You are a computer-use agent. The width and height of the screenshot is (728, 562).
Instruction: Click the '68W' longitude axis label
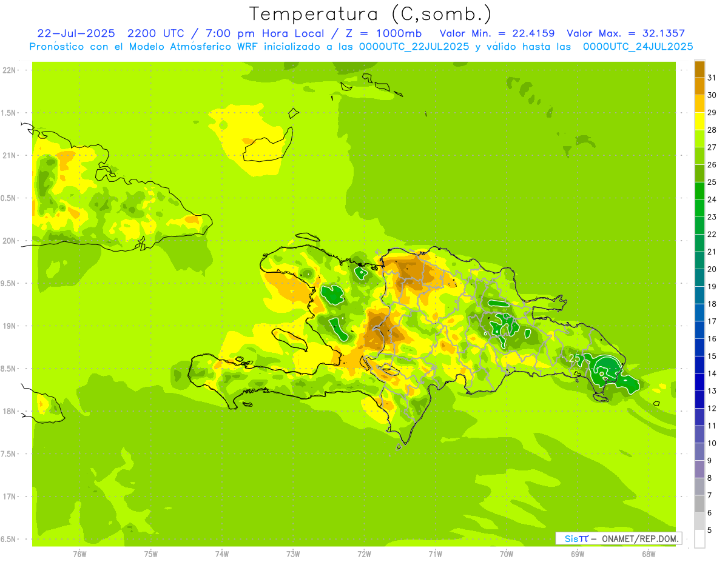(649, 554)
